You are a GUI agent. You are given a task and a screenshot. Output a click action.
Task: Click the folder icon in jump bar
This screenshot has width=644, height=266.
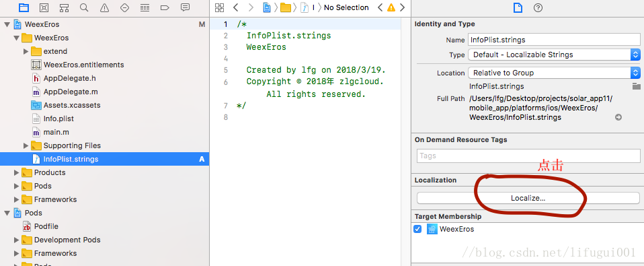pyautogui.click(x=286, y=7)
